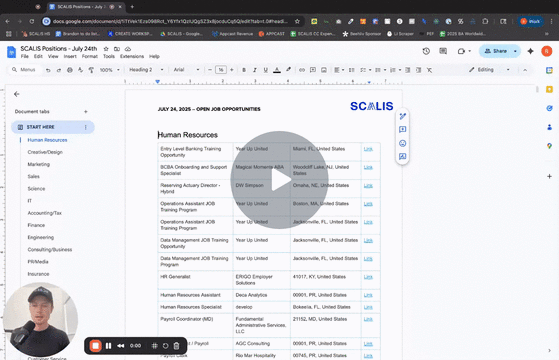Click the Print icon in the toolbar
The height and width of the screenshot is (360, 559).
70,70
